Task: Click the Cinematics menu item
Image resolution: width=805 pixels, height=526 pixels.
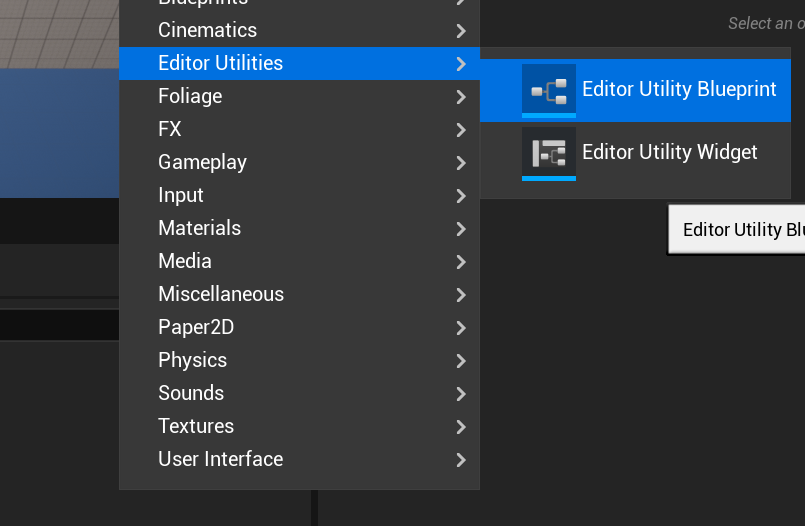Action: 207,30
